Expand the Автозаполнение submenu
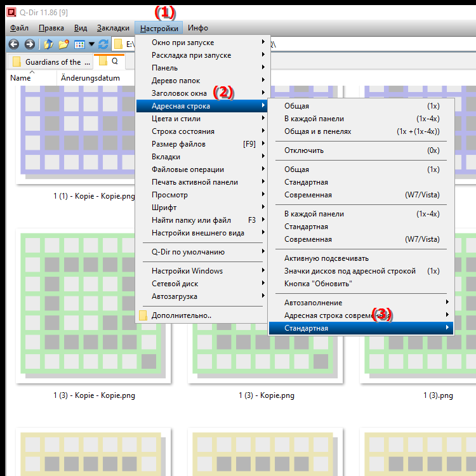 click(x=361, y=303)
